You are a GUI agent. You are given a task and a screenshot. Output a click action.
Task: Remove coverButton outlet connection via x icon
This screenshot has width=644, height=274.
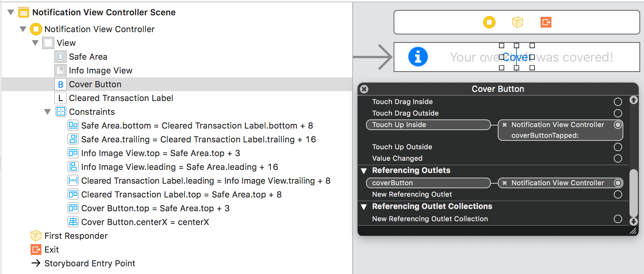(505, 183)
